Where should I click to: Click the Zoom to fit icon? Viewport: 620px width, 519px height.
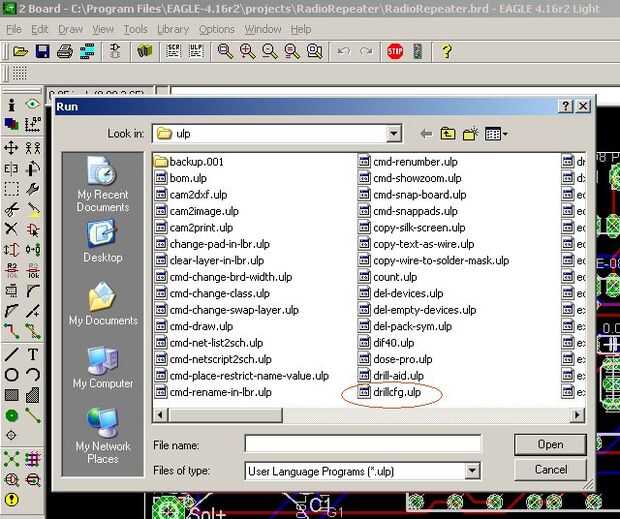pyautogui.click(x=225, y=51)
